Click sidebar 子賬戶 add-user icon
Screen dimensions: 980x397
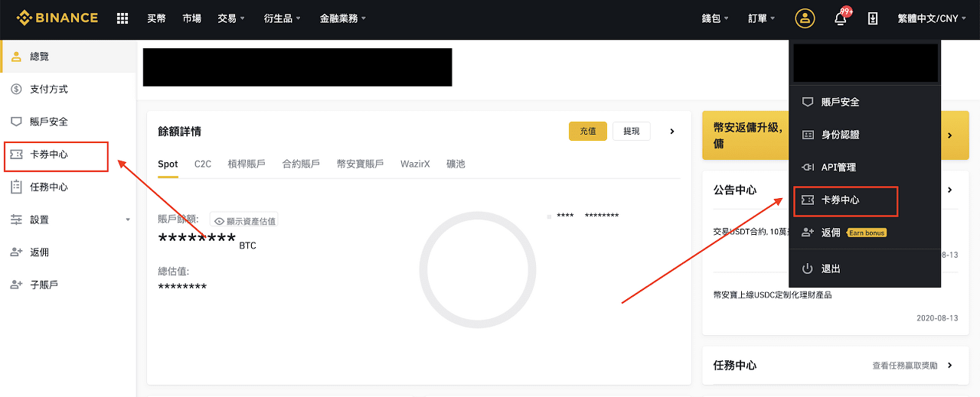[16, 285]
